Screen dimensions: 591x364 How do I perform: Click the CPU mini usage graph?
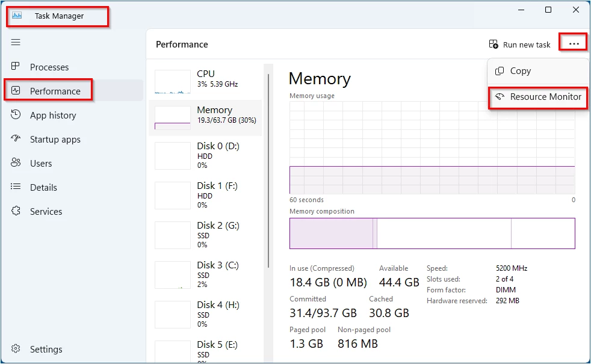[x=173, y=82]
